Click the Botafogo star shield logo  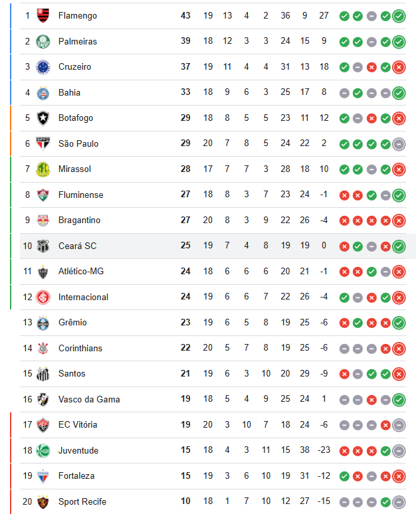click(43, 118)
